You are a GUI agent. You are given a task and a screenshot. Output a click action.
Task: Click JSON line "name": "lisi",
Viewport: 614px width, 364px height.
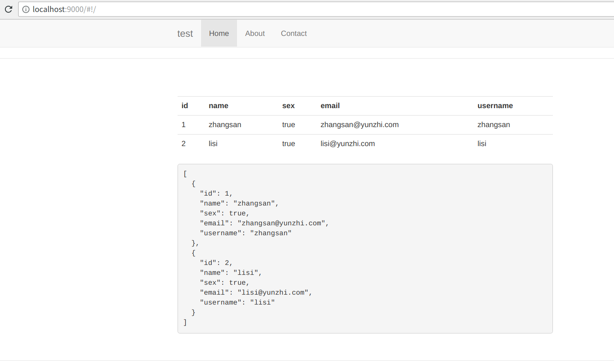pos(231,273)
